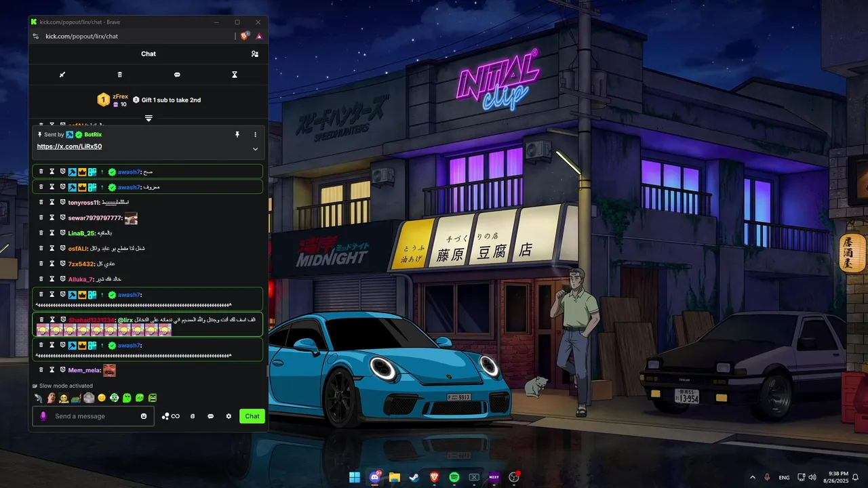868x488 pixels.
Task: Click the Brave Shields lion icon
Action: click(x=245, y=36)
